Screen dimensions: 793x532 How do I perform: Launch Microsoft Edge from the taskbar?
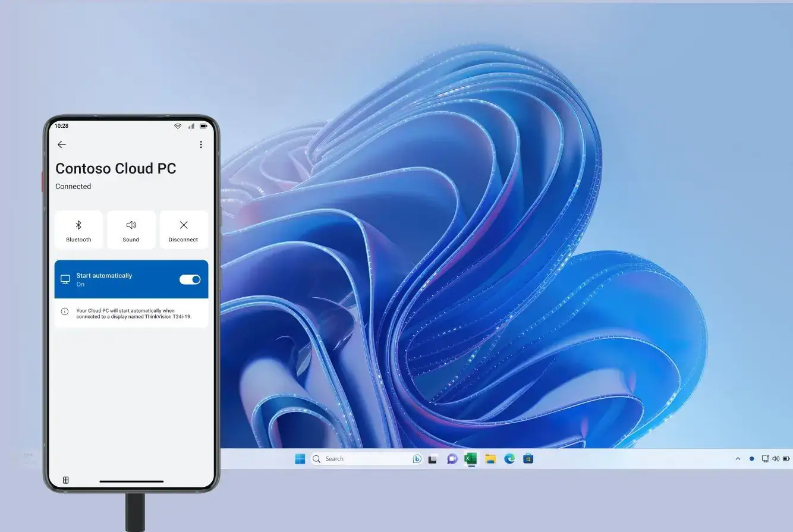coord(509,459)
